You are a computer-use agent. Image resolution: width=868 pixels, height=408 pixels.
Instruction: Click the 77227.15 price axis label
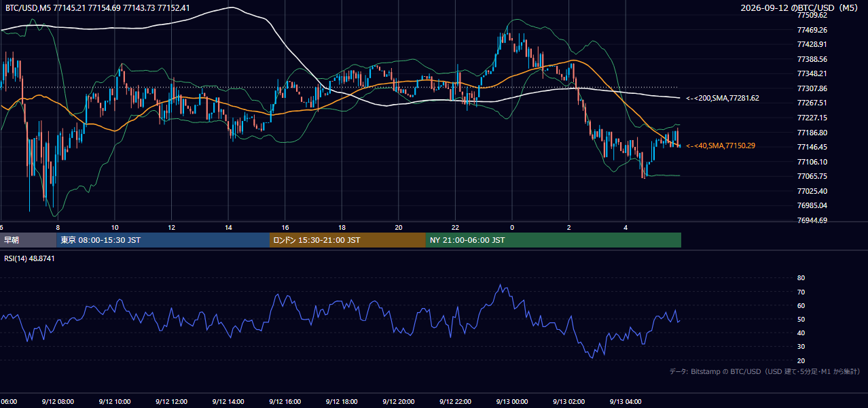[812, 118]
